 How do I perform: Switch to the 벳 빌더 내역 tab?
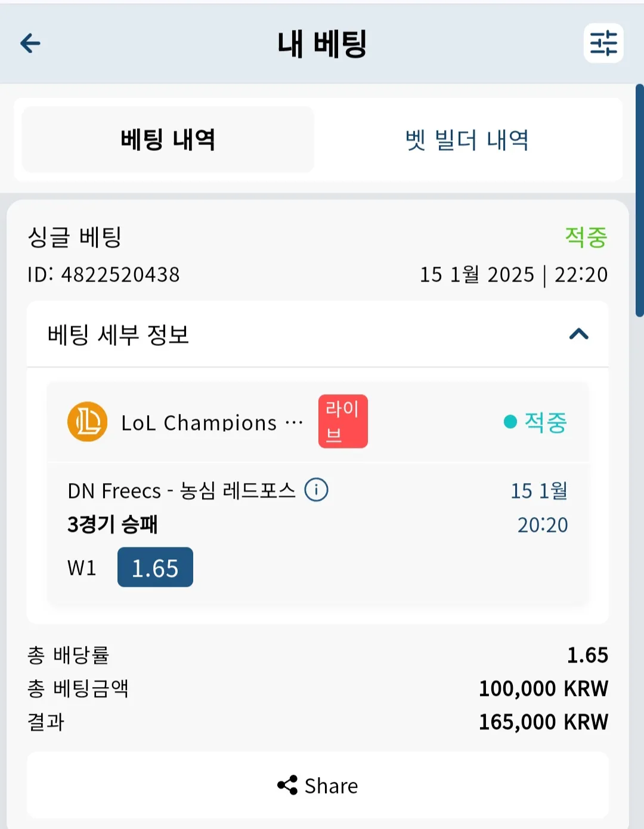pos(467,140)
